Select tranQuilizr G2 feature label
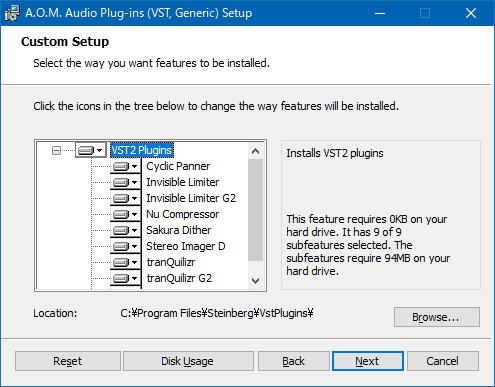 coord(179,278)
